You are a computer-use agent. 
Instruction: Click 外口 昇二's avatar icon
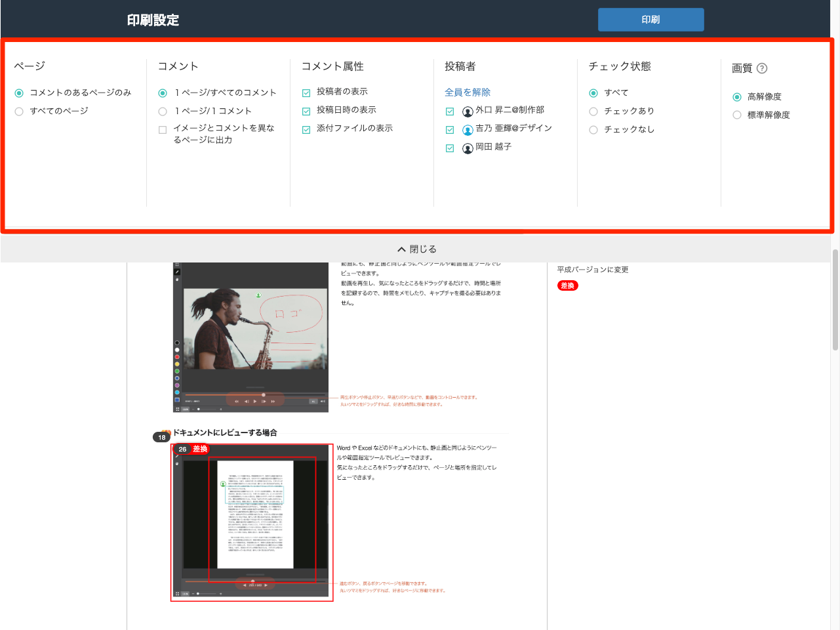click(x=467, y=111)
